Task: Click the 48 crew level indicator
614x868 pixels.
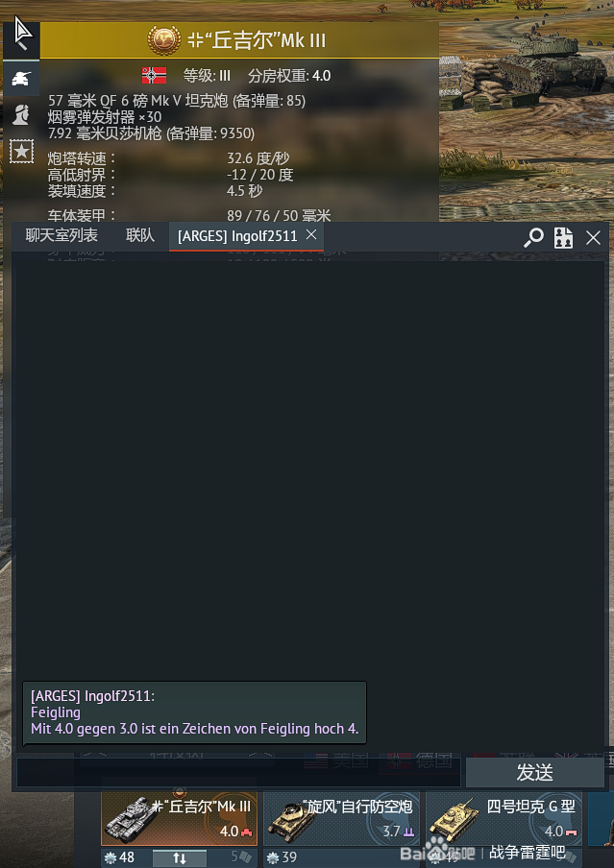Action: [120, 857]
